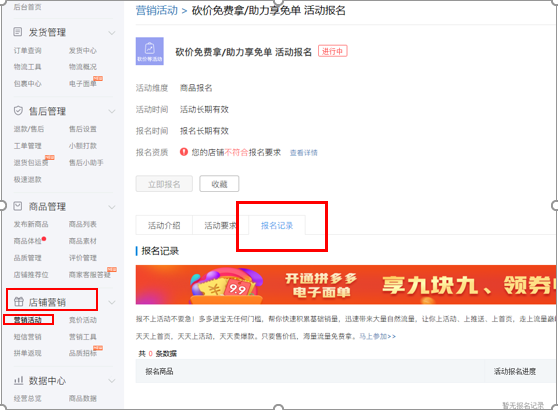Click the 发货管理 section icon
This screenshot has height=410, width=558.
click(x=17, y=32)
